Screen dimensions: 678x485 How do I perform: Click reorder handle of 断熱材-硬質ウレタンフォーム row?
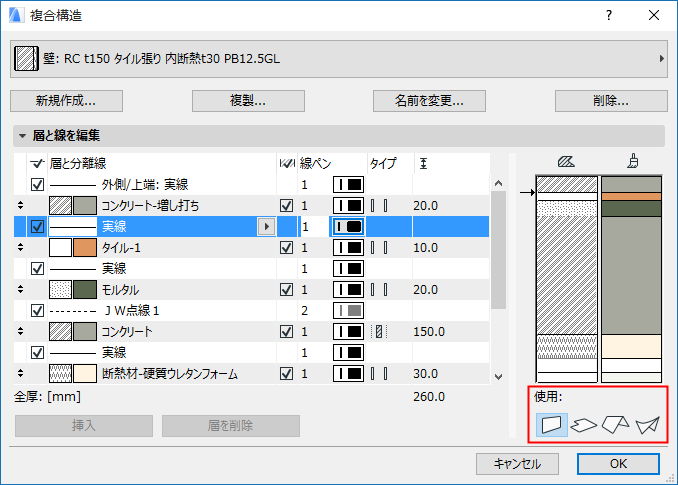(x=20, y=373)
